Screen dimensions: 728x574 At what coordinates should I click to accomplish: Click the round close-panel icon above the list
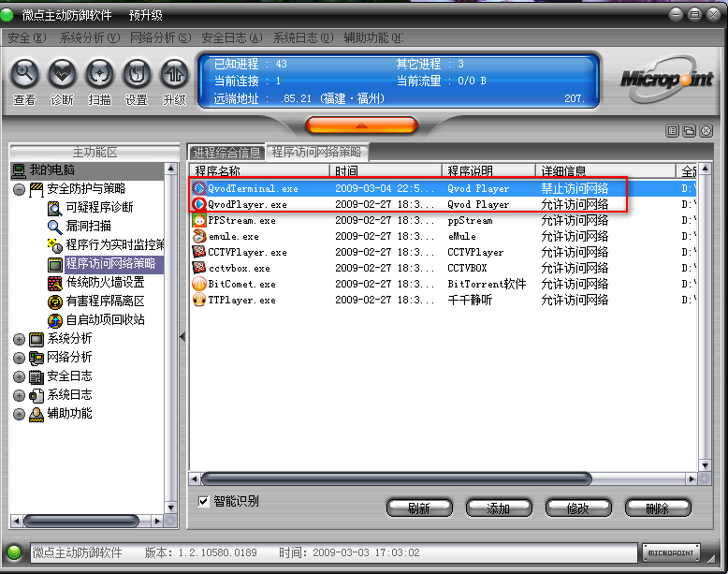click(706, 131)
